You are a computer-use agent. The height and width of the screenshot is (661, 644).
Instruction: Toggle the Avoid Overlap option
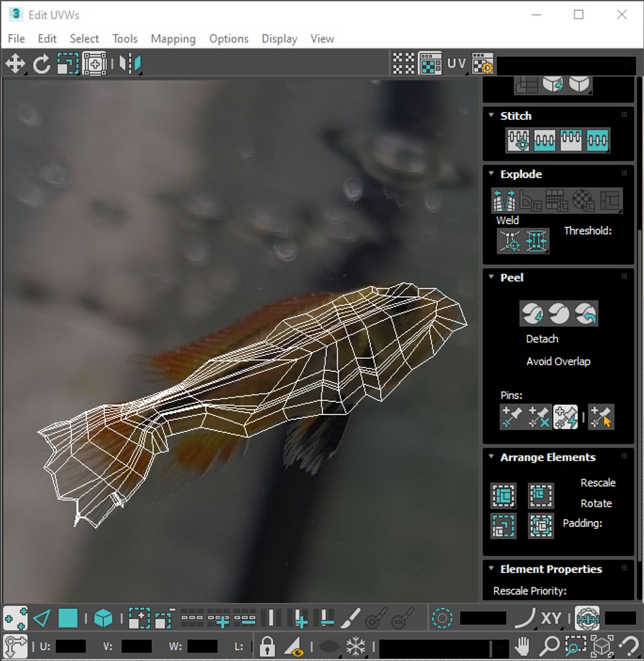point(558,361)
